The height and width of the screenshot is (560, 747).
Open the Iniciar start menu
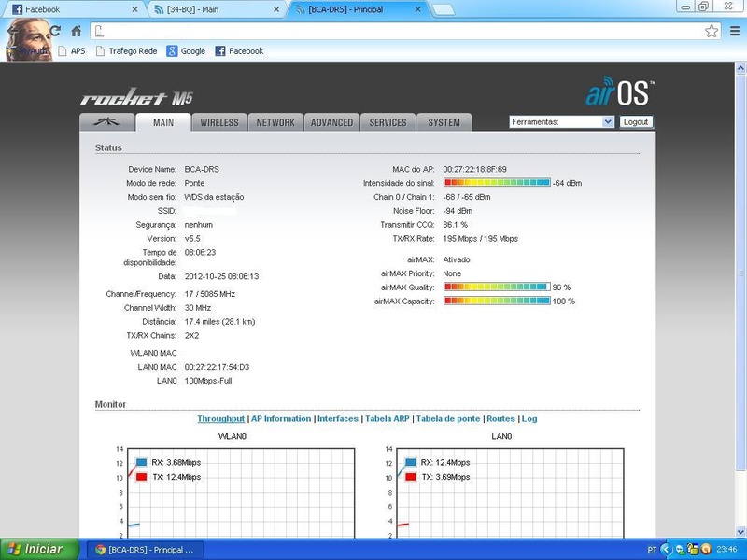pyautogui.click(x=40, y=549)
